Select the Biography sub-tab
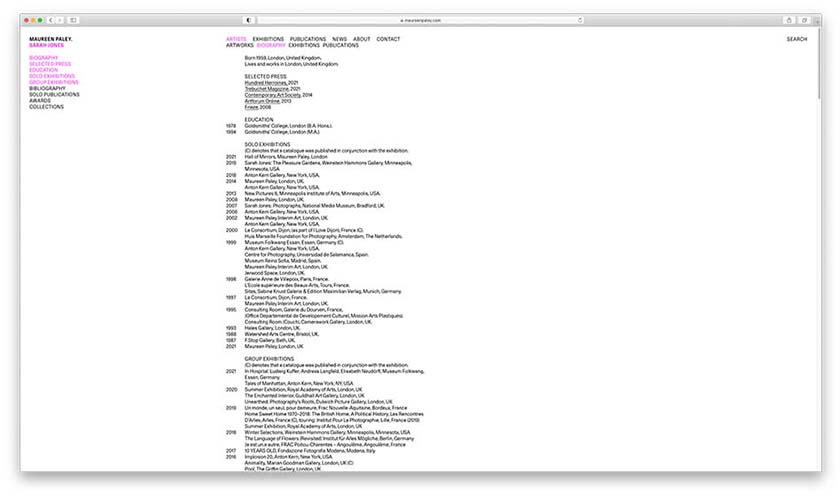The width and height of the screenshot is (840, 496). tap(271, 45)
